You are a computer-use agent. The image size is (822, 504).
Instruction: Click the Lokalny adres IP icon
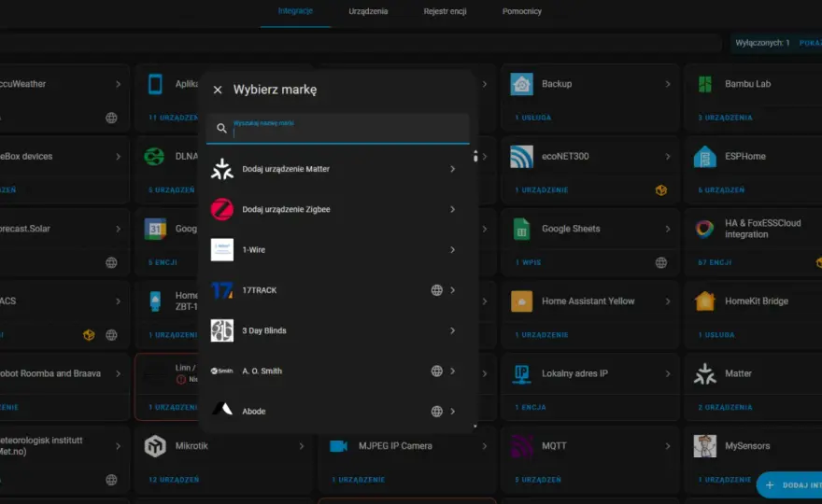521,373
